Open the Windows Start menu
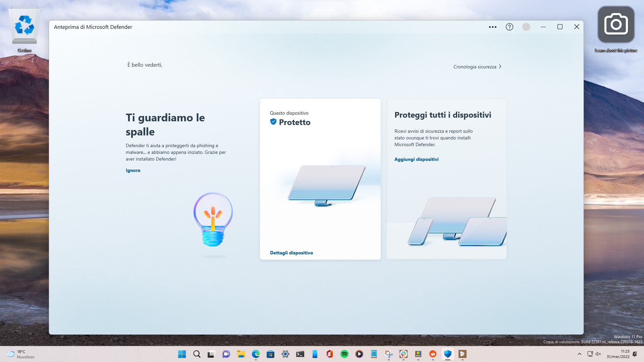Viewport: 644px width, 362px height. (182, 354)
